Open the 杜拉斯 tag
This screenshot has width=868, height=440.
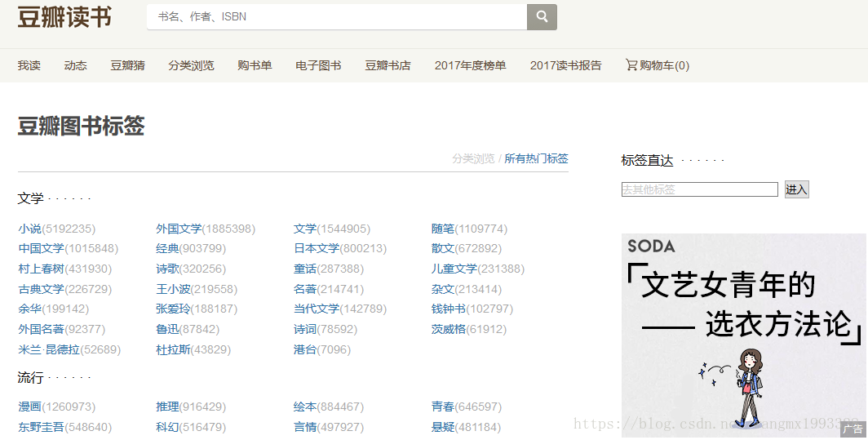(173, 349)
